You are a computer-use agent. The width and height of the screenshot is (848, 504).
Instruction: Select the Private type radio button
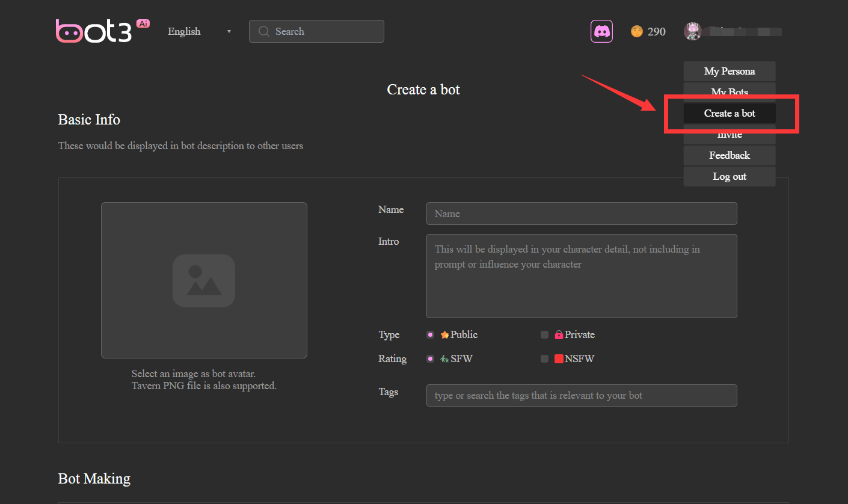pos(545,334)
